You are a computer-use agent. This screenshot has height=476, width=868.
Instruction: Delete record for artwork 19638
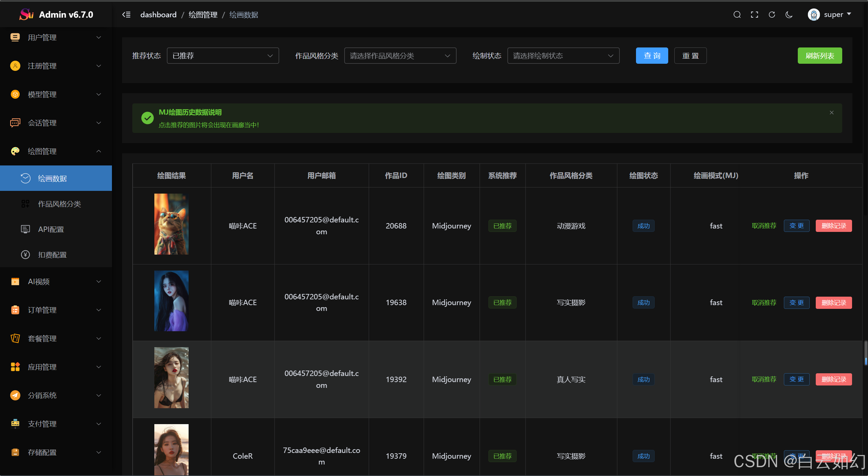click(833, 302)
